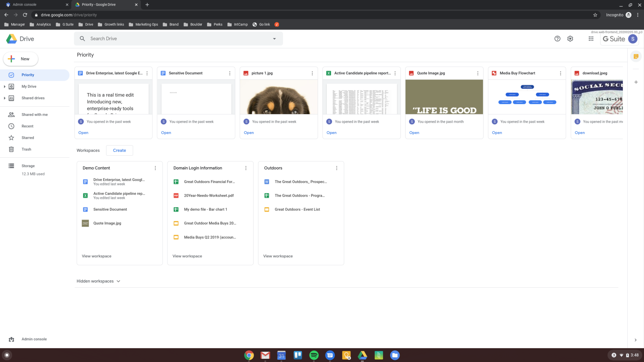Open Files app from the shelf
644x362 pixels.
pyautogui.click(x=395, y=355)
